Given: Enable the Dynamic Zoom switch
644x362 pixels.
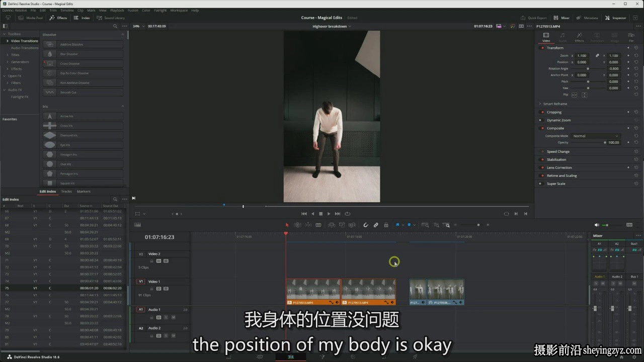Looking at the screenshot, I should tap(540, 120).
